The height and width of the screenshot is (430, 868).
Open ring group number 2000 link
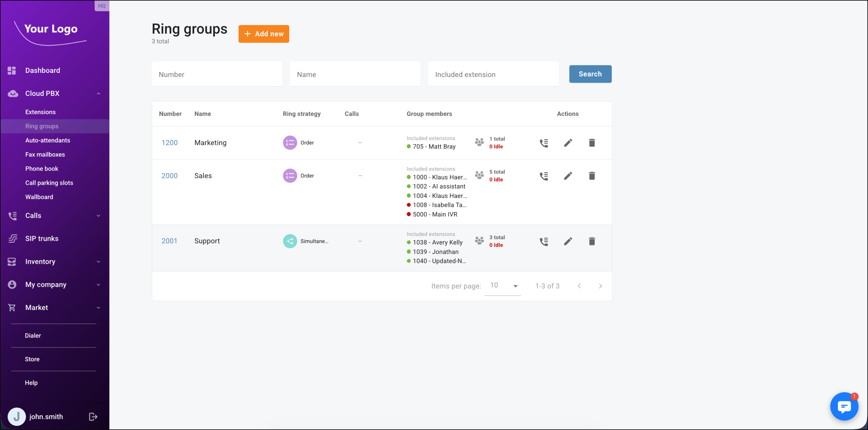(x=169, y=176)
